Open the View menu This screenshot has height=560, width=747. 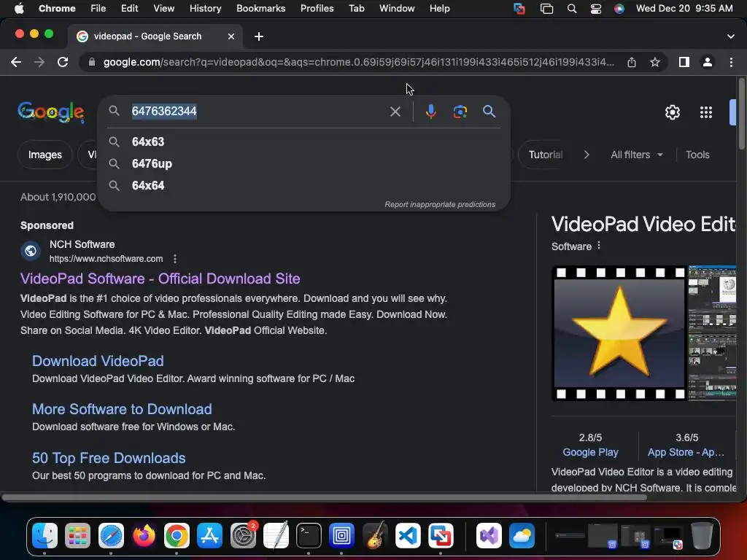point(163,9)
